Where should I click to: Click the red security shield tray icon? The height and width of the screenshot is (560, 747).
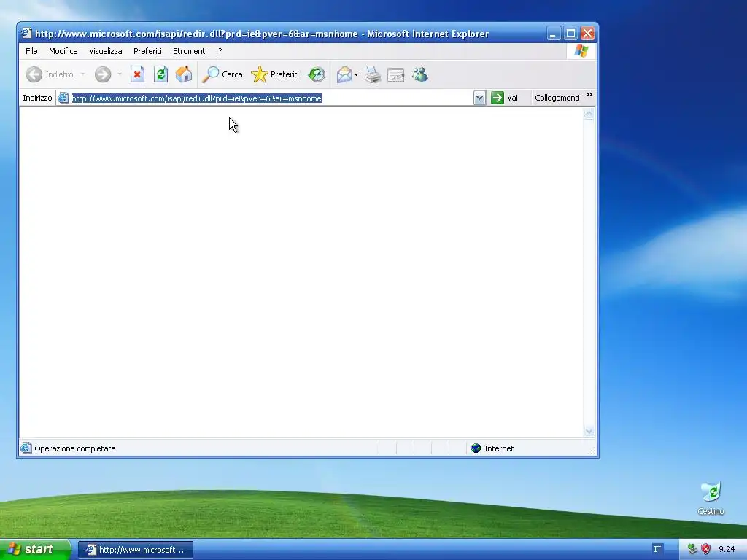tap(706, 550)
